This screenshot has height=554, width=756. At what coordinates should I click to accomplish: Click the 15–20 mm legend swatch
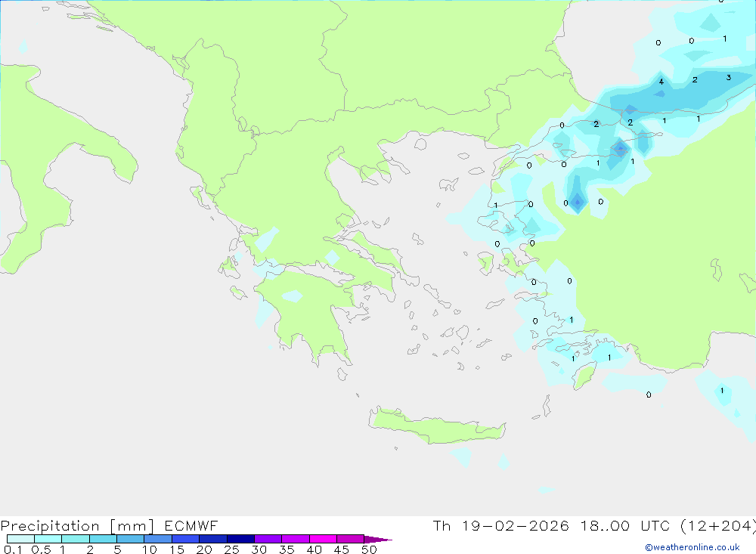pyautogui.click(x=186, y=539)
